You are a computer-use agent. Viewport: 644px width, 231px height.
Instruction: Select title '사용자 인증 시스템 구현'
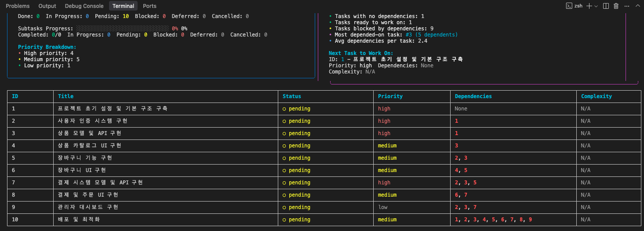click(93, 121)
